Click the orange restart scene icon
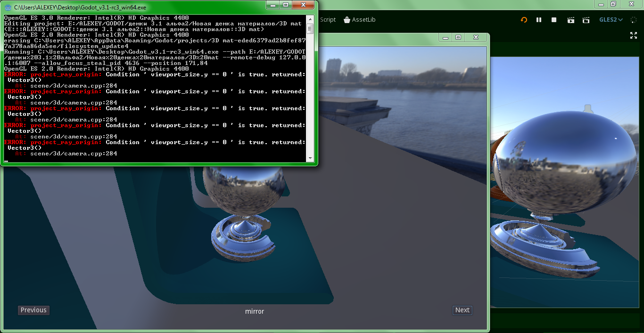Viewport: 644px width, 333px height. 523,20
